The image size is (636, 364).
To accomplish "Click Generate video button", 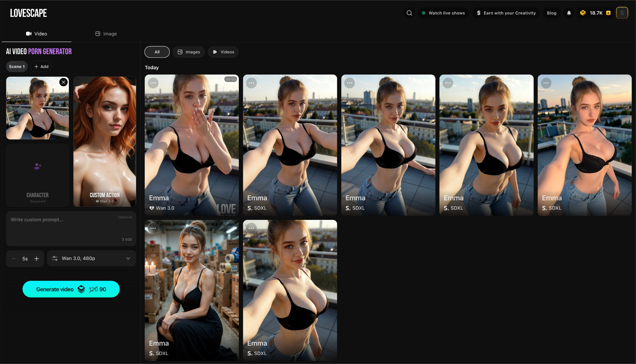I will (71, 289).
